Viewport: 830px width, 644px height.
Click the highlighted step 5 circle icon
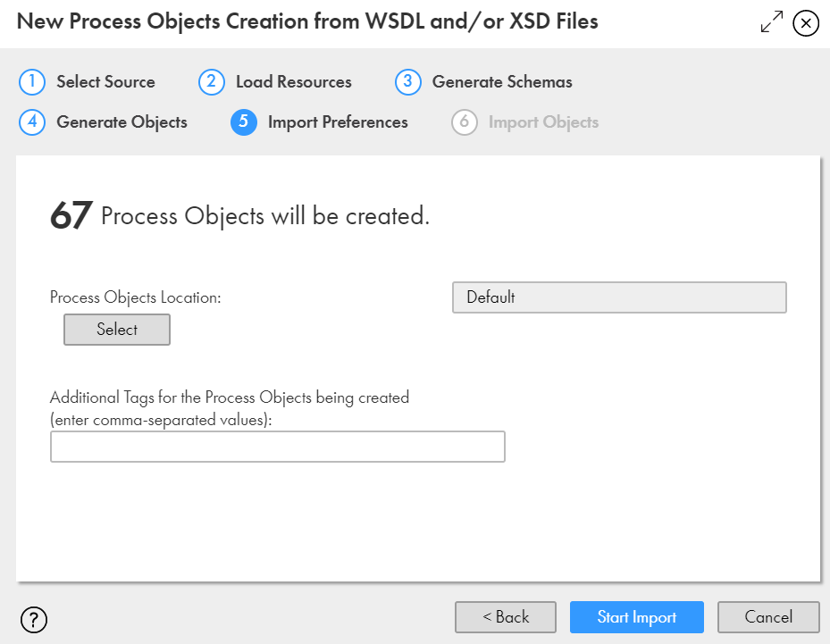point(244,122)
